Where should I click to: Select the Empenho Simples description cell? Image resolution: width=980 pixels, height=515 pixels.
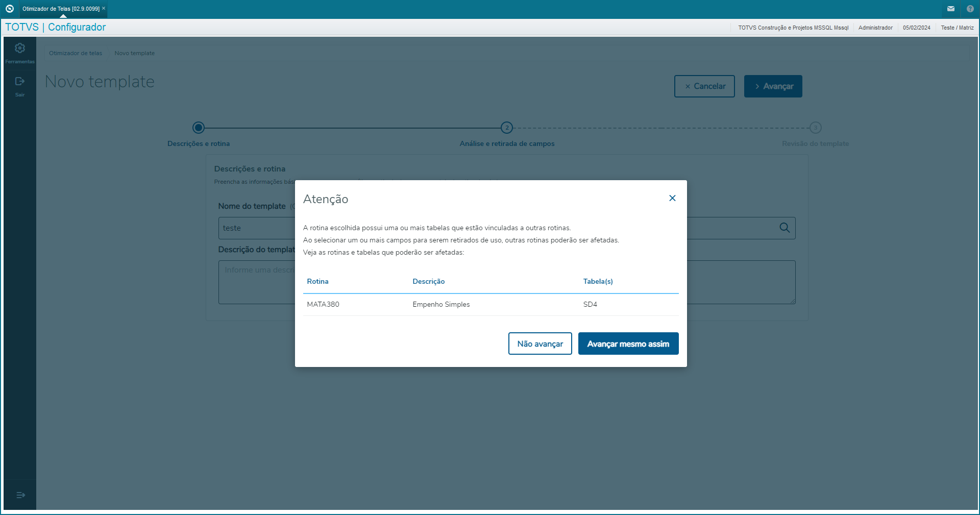point(441,304)
